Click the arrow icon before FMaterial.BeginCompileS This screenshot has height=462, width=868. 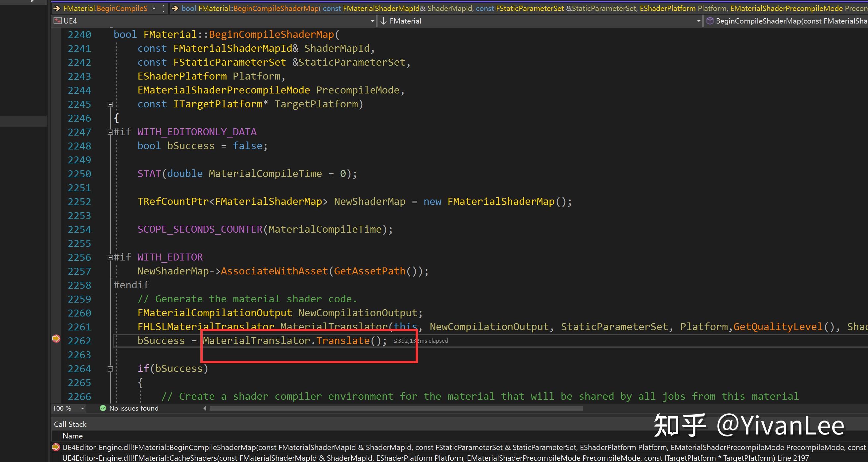click(x=57, y=8)
